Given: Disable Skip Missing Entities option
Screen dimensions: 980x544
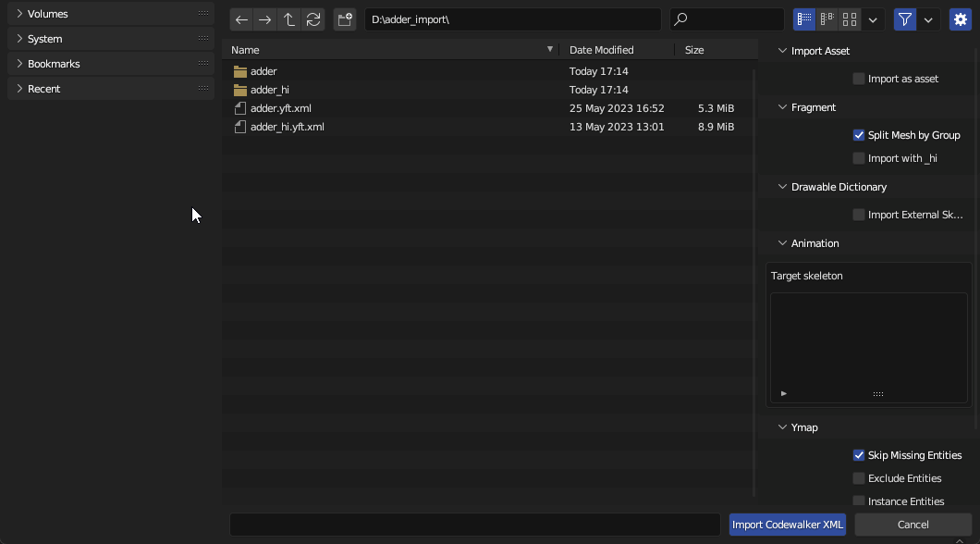Looking at the screenshot, I should pyautogui.click(x=859, y=455).
